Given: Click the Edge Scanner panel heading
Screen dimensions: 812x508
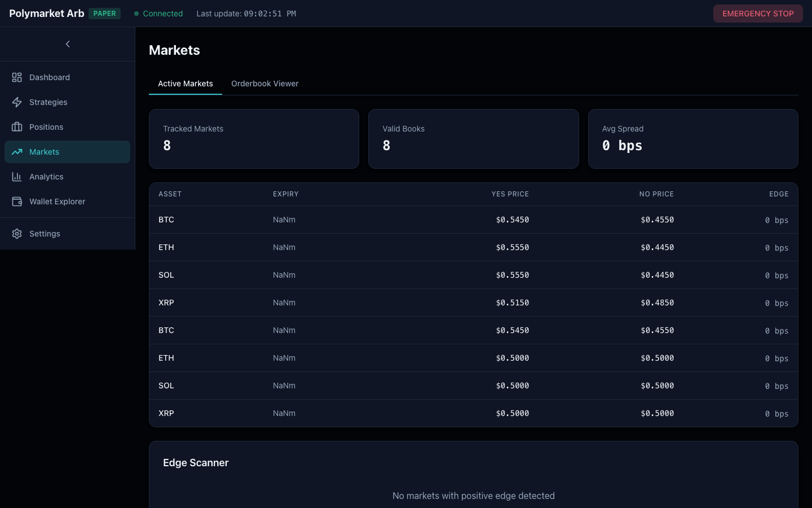Looking at the screenshot, I should [x=196, y=463].
